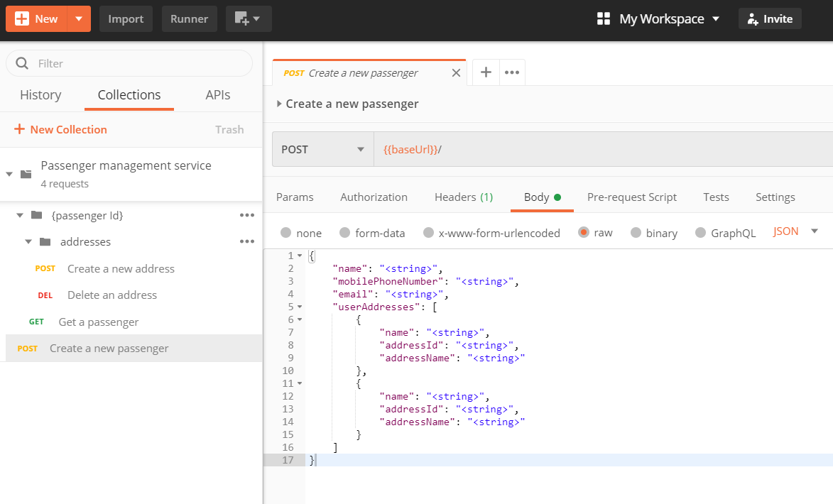This screenshot has height=504, width=833.
Task: Select the form-data body type
Action: [x=345, y=233]
